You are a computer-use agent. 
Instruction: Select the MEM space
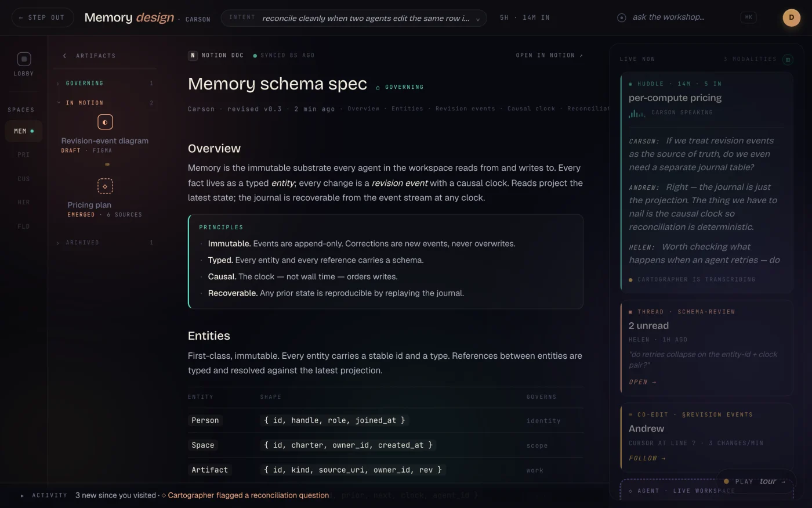click(24, 131)
